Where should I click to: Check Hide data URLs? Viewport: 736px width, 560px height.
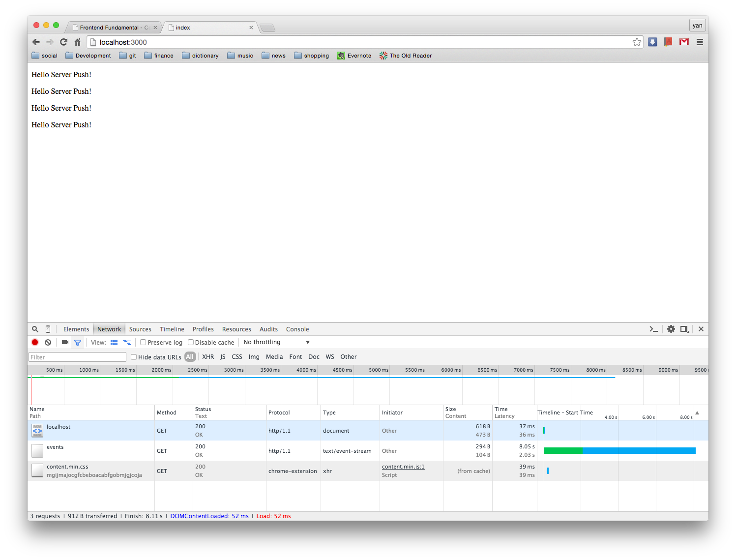coord(133,357)
